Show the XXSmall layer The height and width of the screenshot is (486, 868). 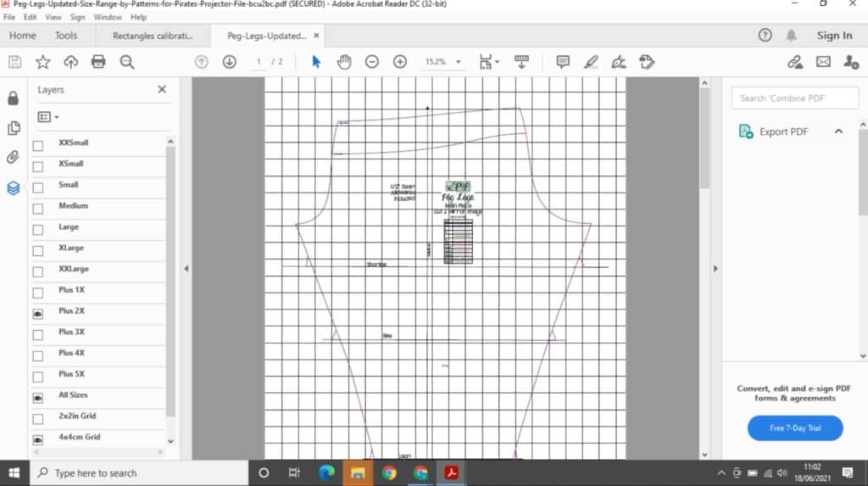(38, 145)
